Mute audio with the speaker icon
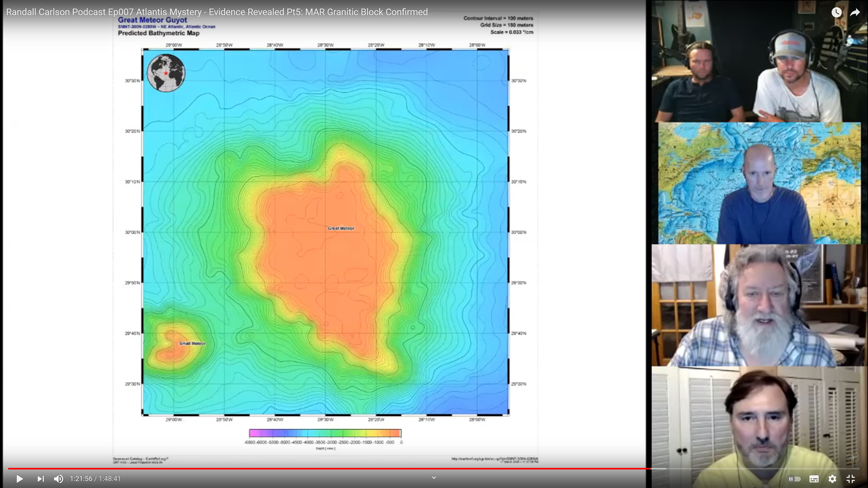Screen dimensions: 868x488 tap(58, 478)
